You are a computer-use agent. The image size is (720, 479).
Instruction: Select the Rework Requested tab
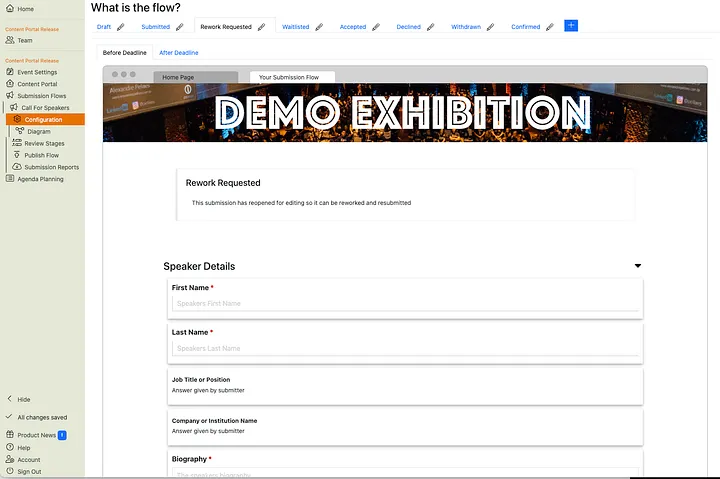point(226,27)
